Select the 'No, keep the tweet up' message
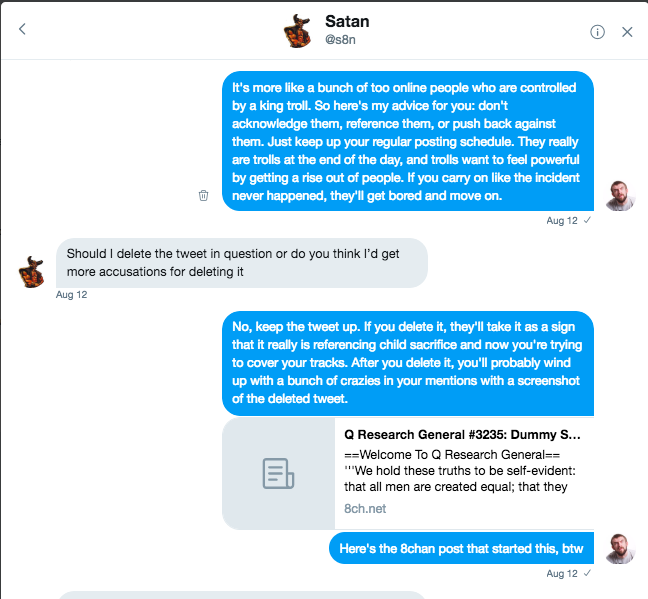This screenshot has height=599, width=648. [408, 363]
